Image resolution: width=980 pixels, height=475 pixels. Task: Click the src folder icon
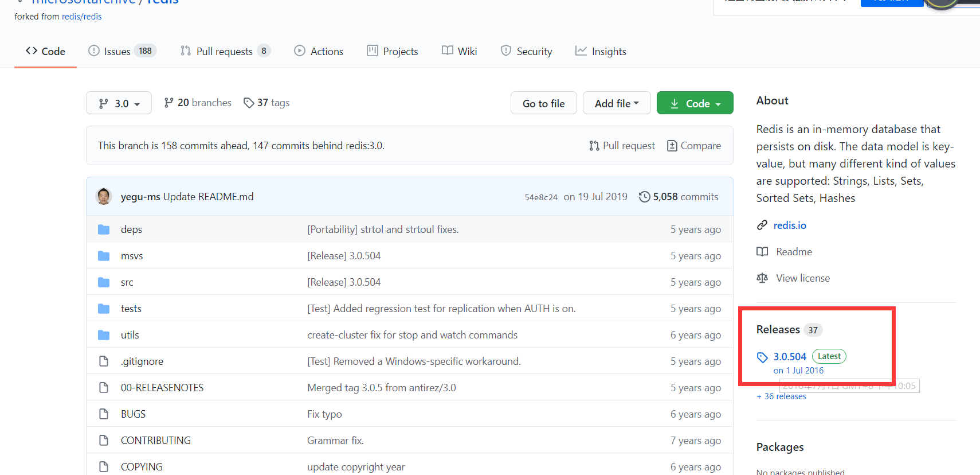pos(104,282)
